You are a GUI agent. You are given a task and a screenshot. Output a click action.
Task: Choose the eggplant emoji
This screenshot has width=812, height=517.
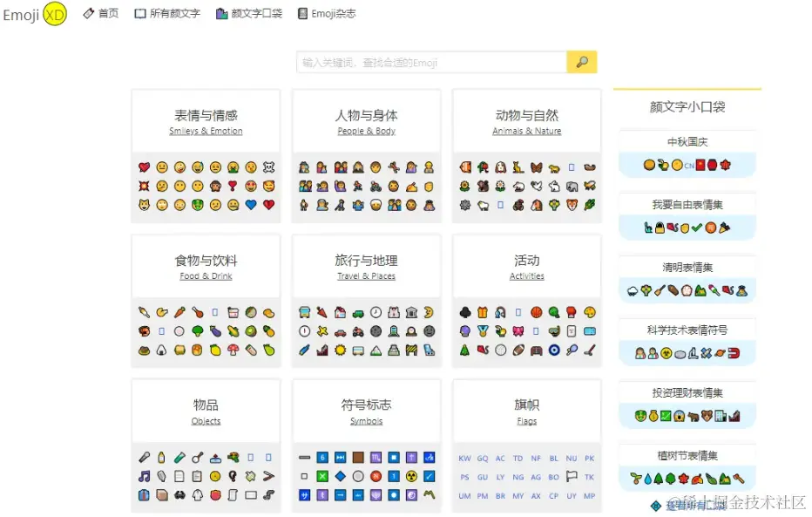(x=215, y=331)
